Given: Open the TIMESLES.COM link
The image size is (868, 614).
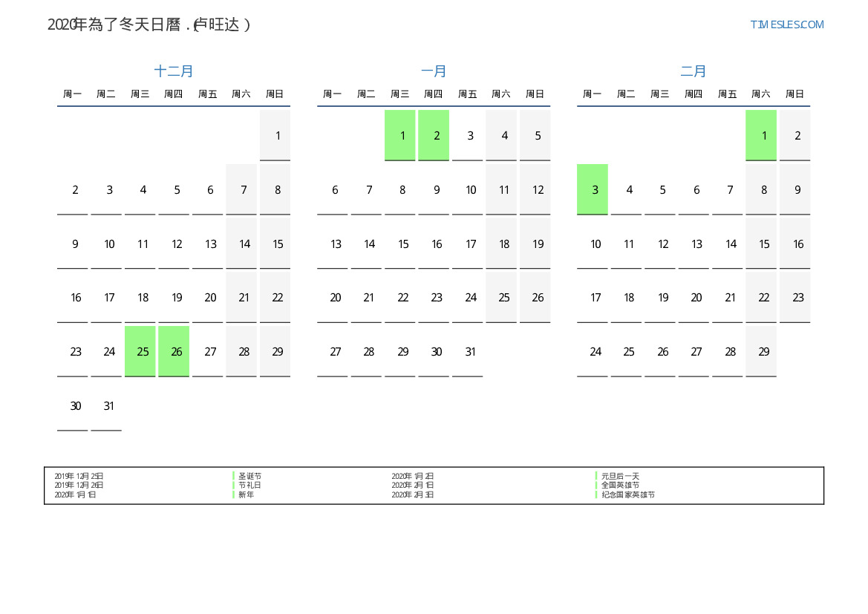Looking at the screenshot, I should click(786, 25).
